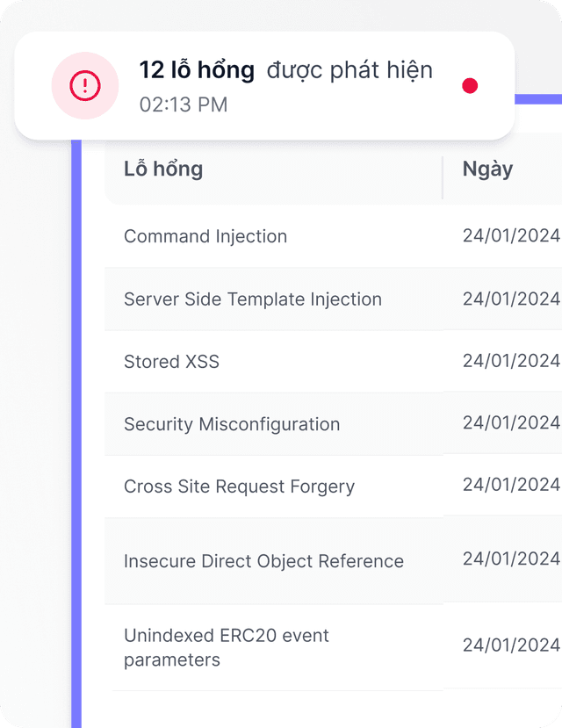Expand the Lỗ hổng column header
Viewport: 562px width, 728px height.
(162, 169)
